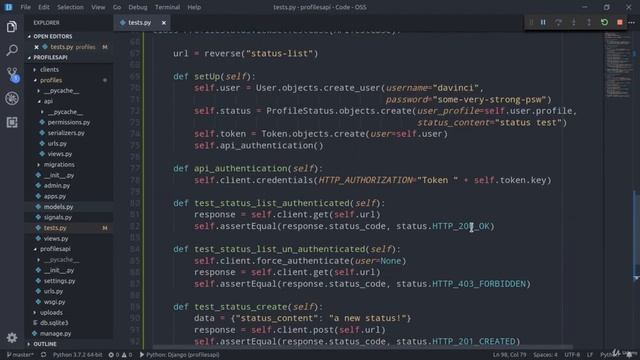Open the Edit menu

tap(44, 7)
